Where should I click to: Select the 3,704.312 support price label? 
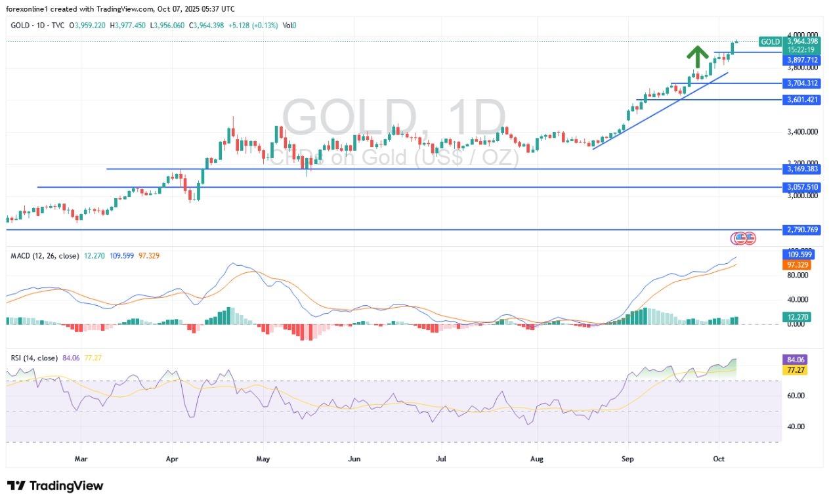coord(801,83)
